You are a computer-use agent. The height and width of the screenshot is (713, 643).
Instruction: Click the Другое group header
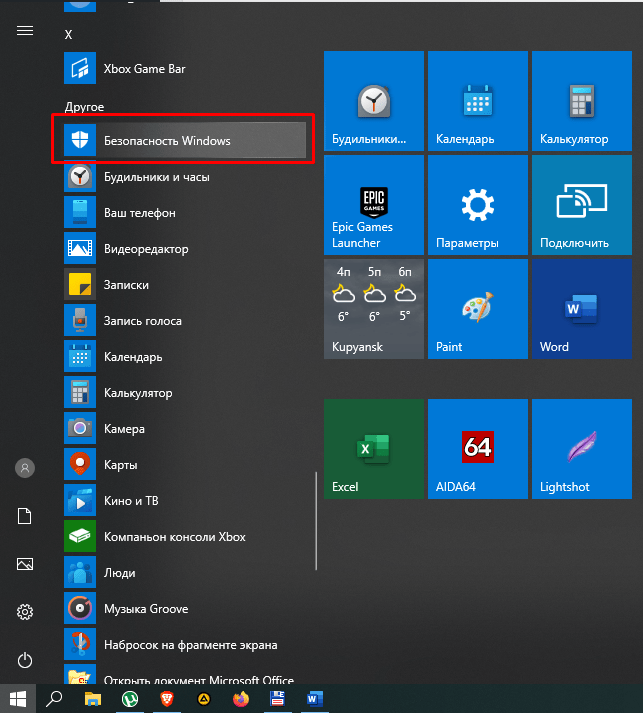85,107
